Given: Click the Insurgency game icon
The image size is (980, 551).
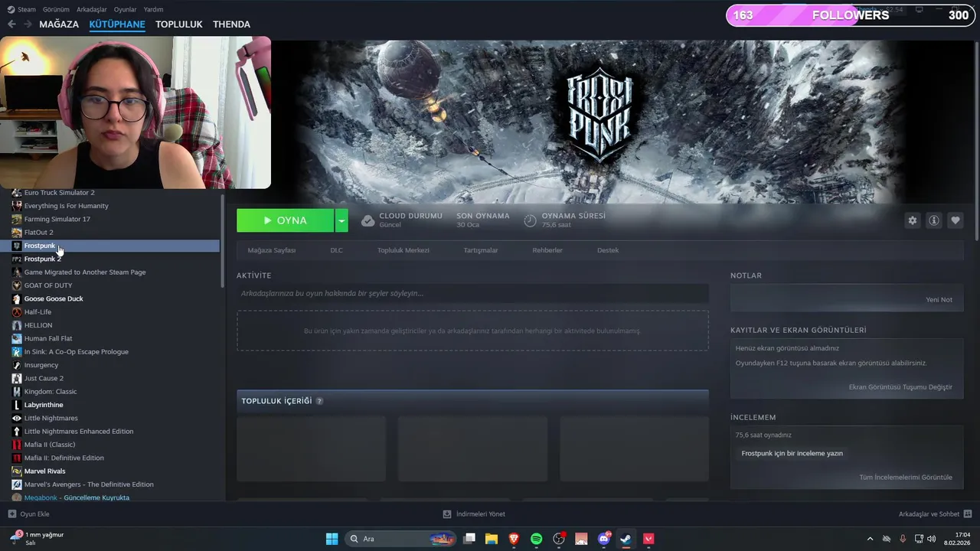Looking at the screenshot, I should click(x=17, y=365).
